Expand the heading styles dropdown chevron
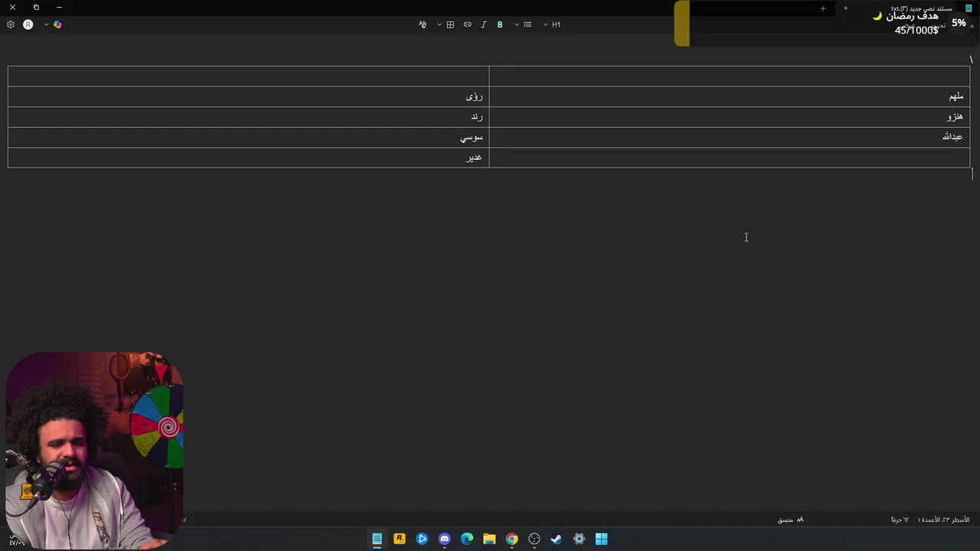The height and width of the screenshot is (551, 980). pyautogui.click(x=545, y=24)
